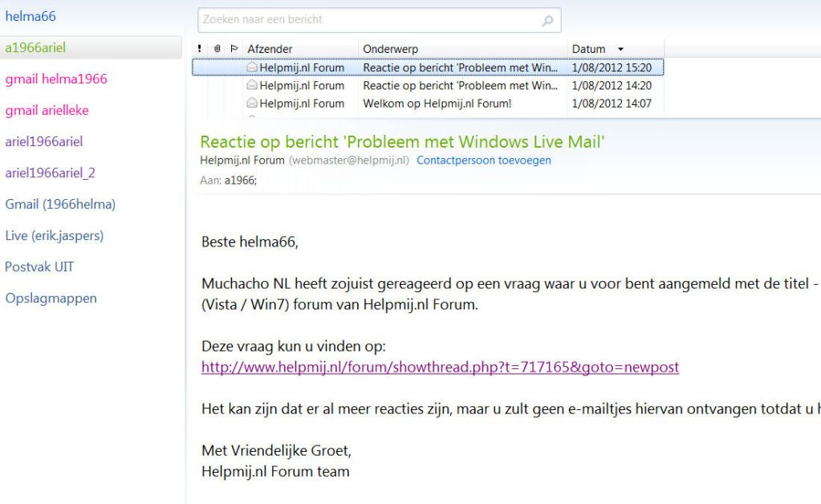Click the attachment paperclip column header
Viewport: 821px width, 504px height.
pos(217,49)
